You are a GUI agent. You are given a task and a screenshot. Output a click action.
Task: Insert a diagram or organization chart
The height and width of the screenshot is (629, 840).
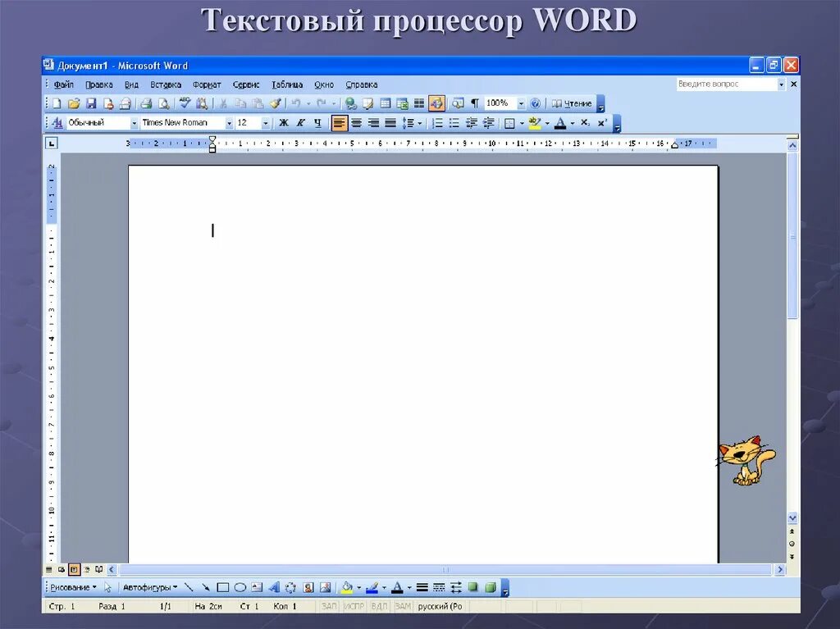pyautogui.click(x=291, y=588)
